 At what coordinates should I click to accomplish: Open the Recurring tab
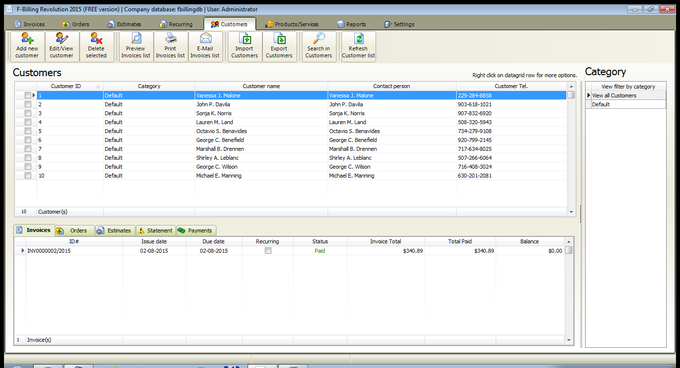[176, 24]
